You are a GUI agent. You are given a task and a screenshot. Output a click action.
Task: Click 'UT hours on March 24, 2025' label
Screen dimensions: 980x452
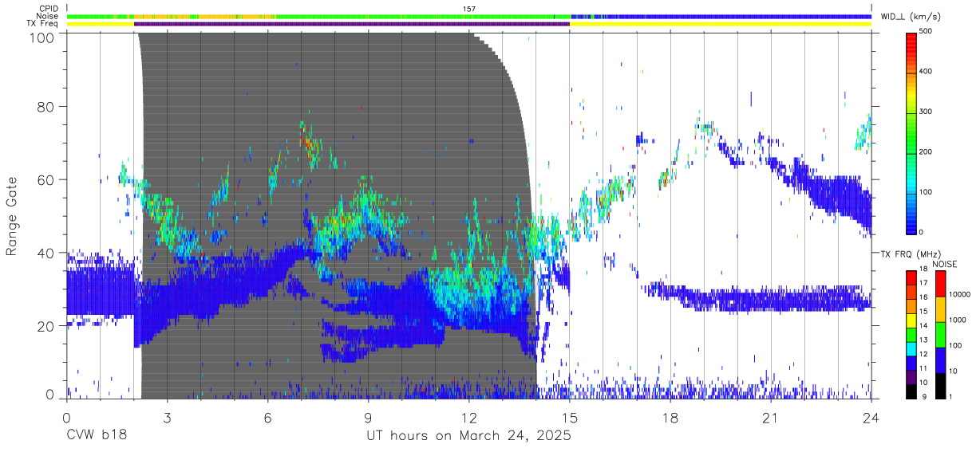[468, 436]
